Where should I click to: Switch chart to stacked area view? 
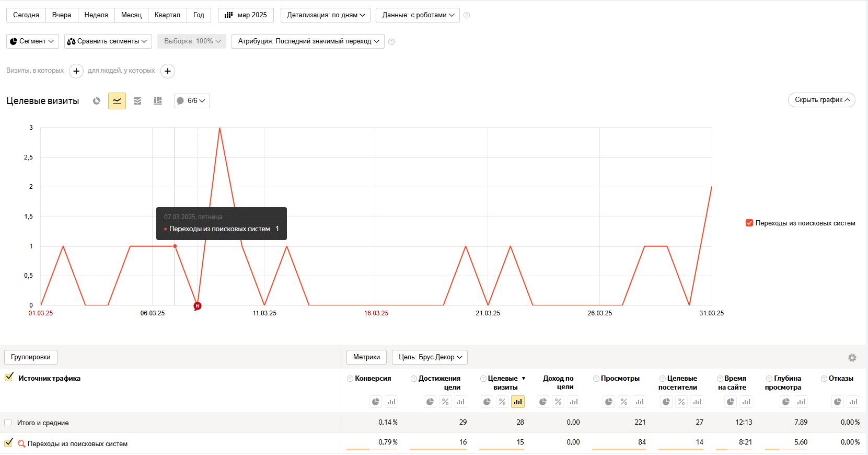click(x=137, y=101)
